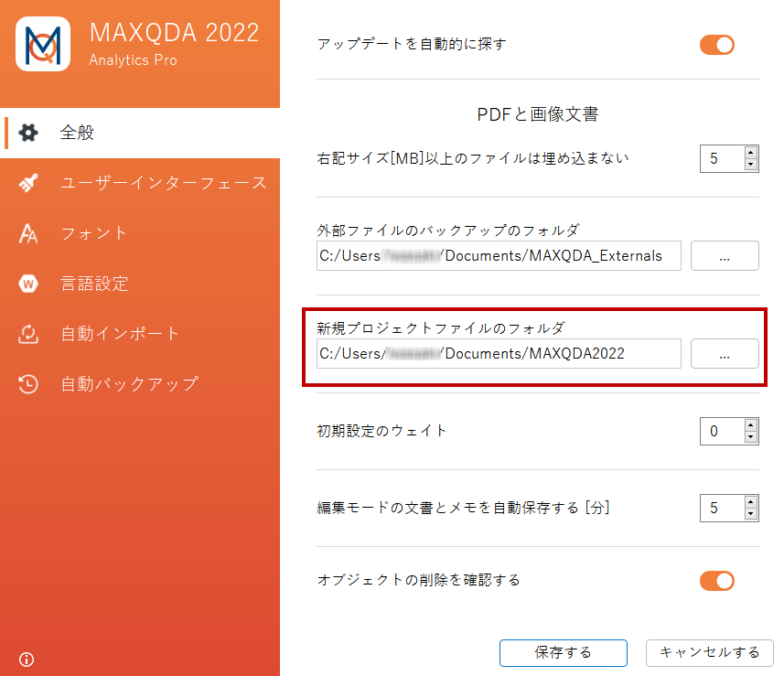Image resolution: width=784 pixels, height=676 pixels.
Task: Decrease the embed file size limit [MB]
Action: click(x=750, y=165)
